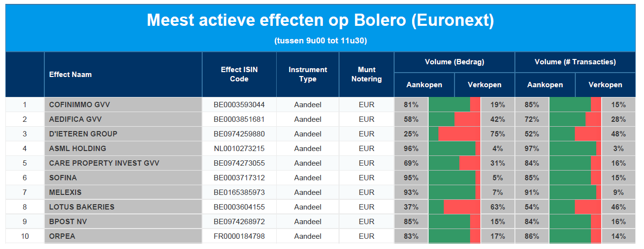Click the transactions volume bar for ASML HOLDING
The height and width of the screenshot is (249, 644).
(575, 148)
